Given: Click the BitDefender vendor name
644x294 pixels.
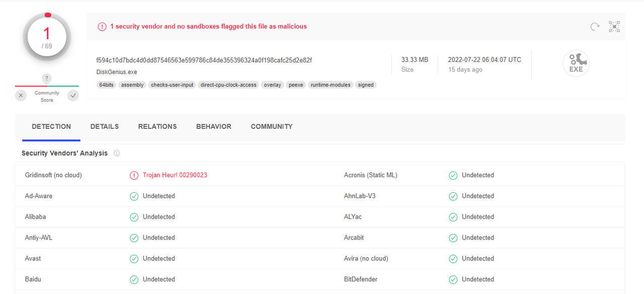Looking at the screenshot, I should pyautogui.click(x=361, y=279).
